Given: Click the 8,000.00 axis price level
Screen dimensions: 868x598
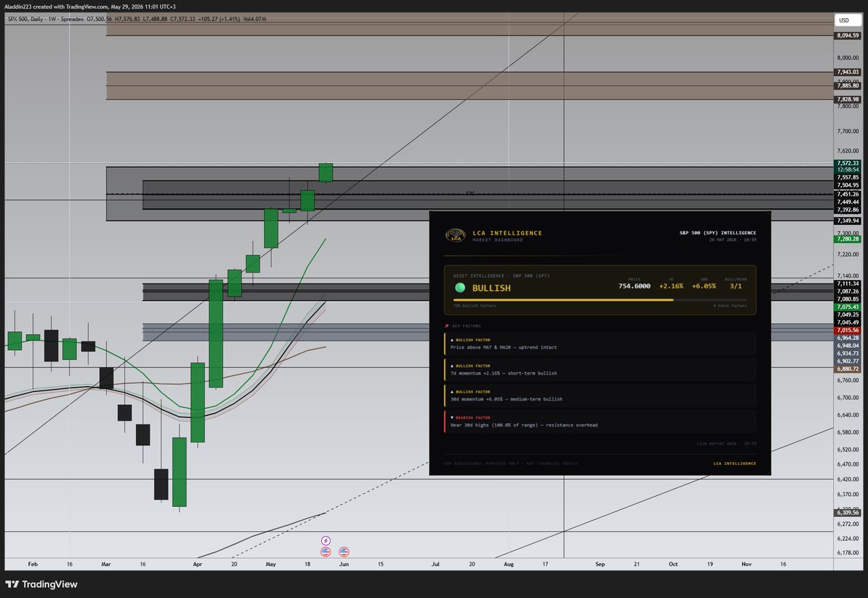Looking at the screenshot, I should (847, 58).
